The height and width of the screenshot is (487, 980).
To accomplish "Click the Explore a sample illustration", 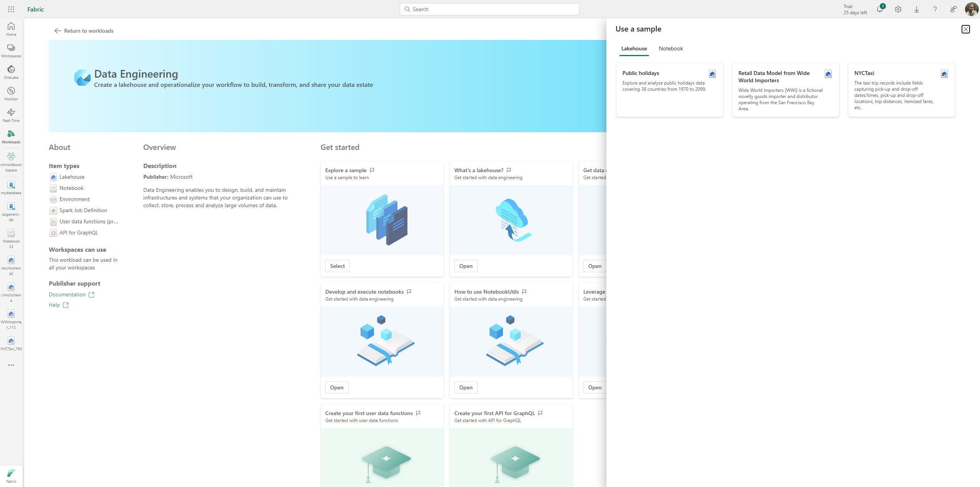I will (382, 220).
